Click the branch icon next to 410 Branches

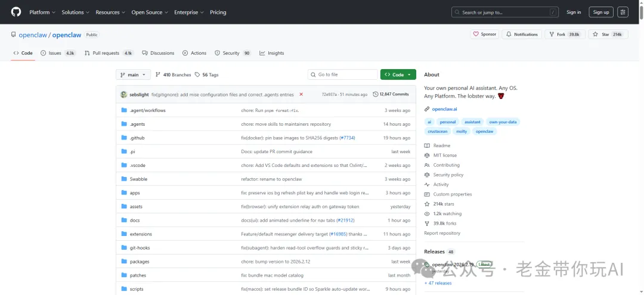[x=157, y=74]
